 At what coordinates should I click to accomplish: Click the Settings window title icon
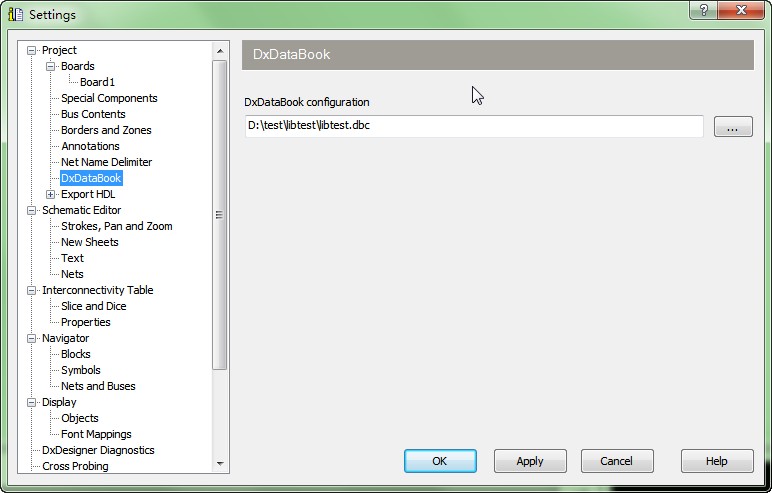[x=16, y=14]
